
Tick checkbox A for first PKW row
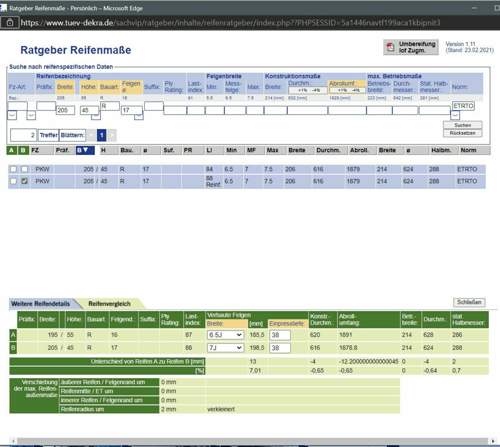13,169
